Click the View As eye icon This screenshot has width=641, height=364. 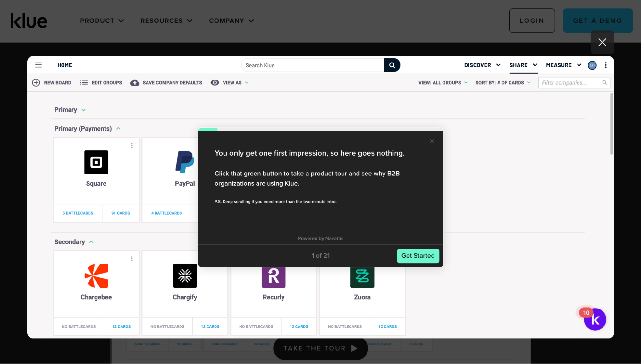pyautogui.click(x=215, y=82)
